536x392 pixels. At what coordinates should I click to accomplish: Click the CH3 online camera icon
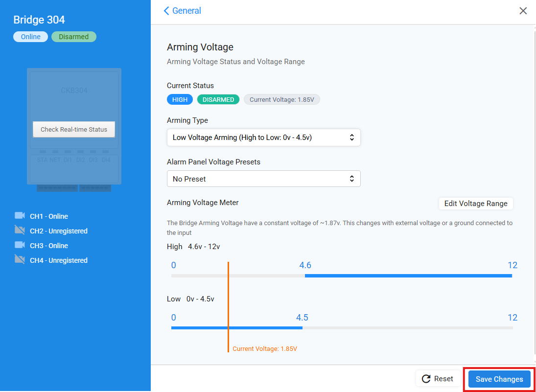tap(20, 245)
